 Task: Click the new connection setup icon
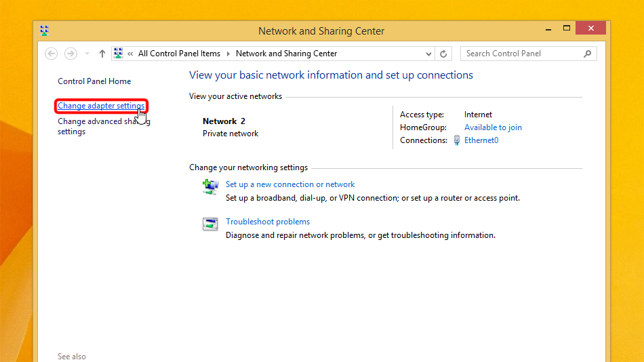(210, 187)
